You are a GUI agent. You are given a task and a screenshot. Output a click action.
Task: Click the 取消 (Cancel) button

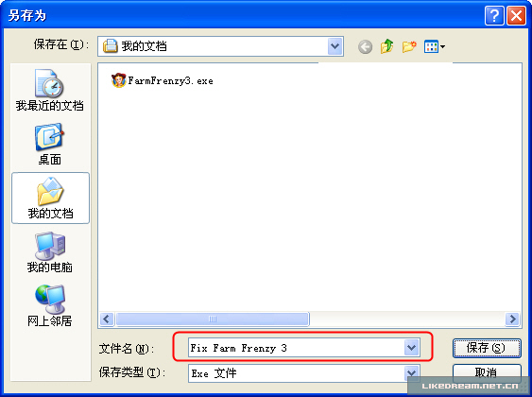[x=487, y=373]
